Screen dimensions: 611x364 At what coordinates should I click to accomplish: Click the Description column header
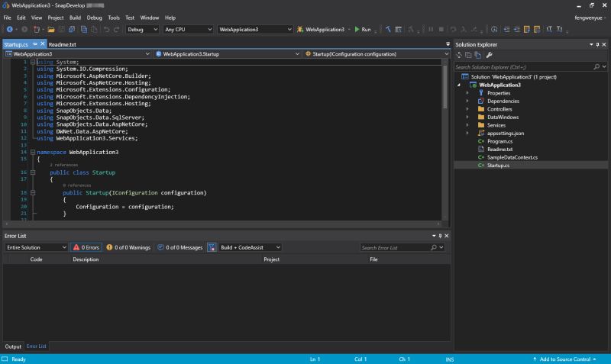pyautogui.click(x=86, y=259)
